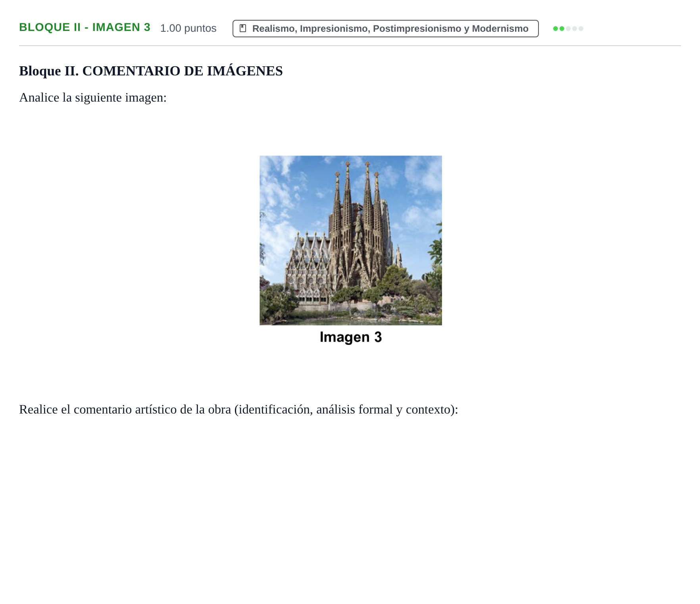The width and height of the screenshot is (700, 604).
Task: Click the book icon in topic tag
Action: click(243, 28)
